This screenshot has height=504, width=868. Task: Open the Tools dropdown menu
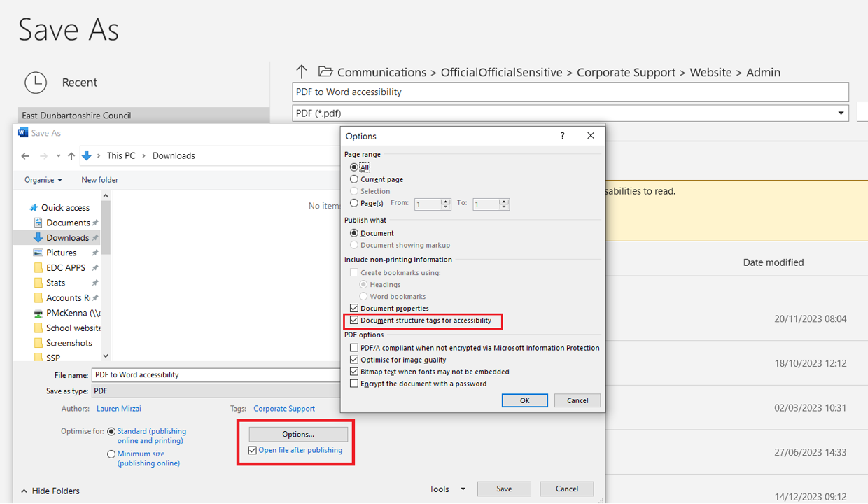(x=447, y=489)
